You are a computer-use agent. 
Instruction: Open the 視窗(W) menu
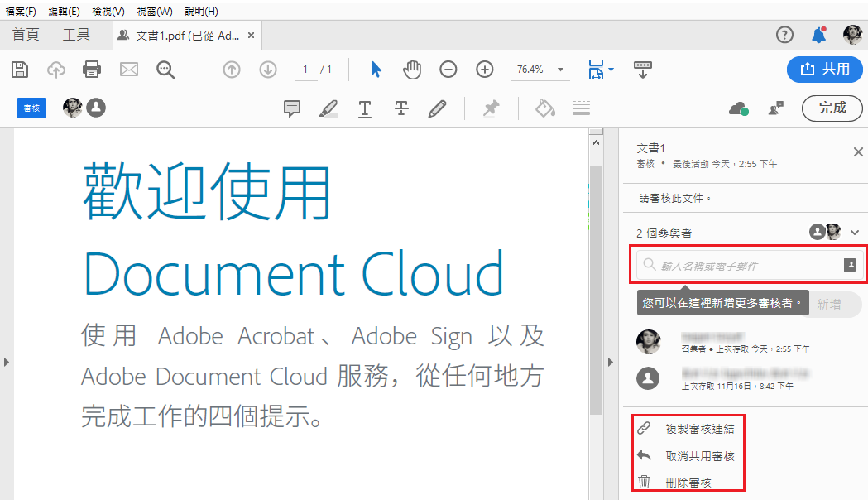coord(155,11)
